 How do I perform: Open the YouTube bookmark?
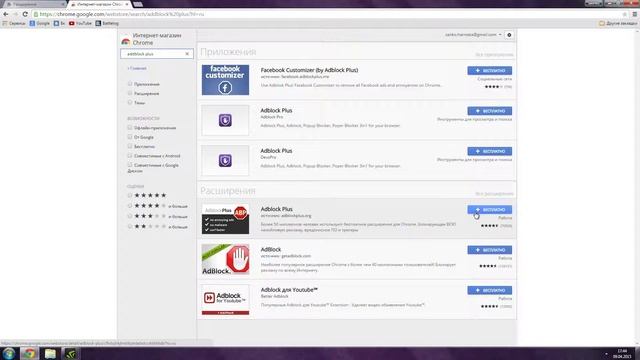[80, 24]
